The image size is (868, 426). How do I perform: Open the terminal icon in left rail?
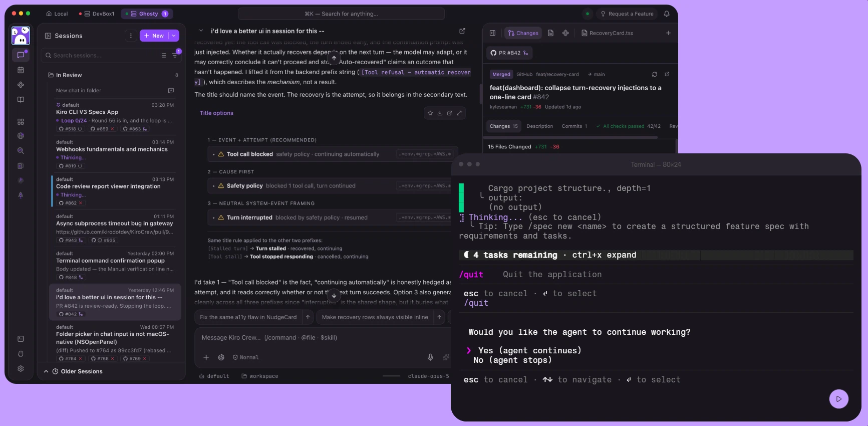[21, 339]
